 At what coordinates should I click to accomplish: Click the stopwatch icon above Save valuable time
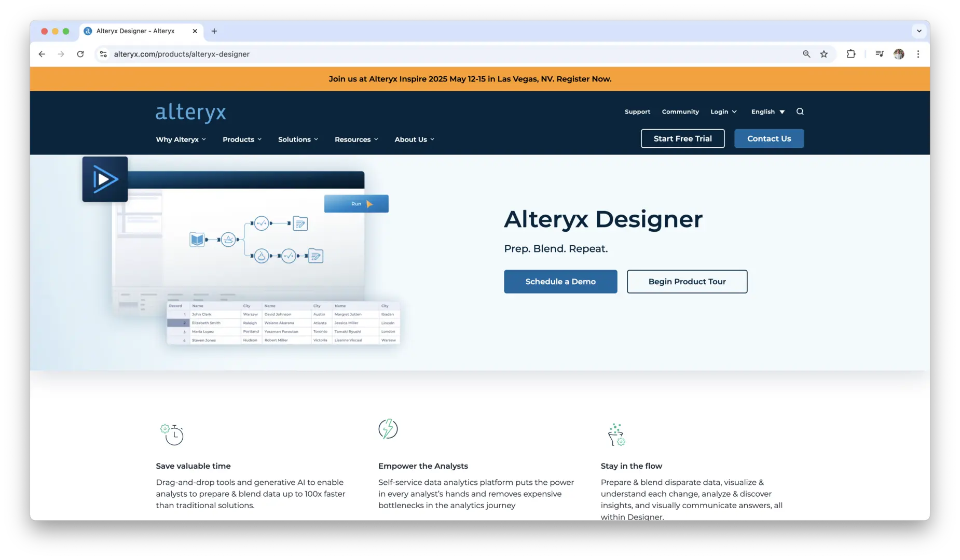pos(172,435)
